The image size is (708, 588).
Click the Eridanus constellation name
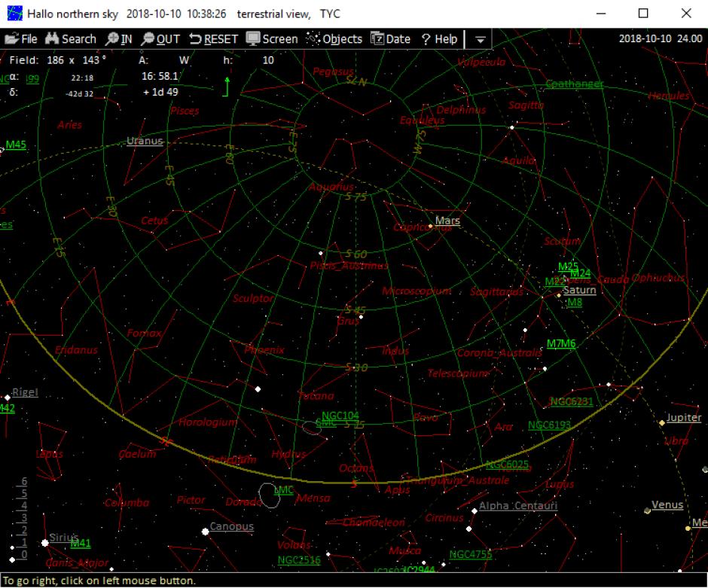(76, 350)
